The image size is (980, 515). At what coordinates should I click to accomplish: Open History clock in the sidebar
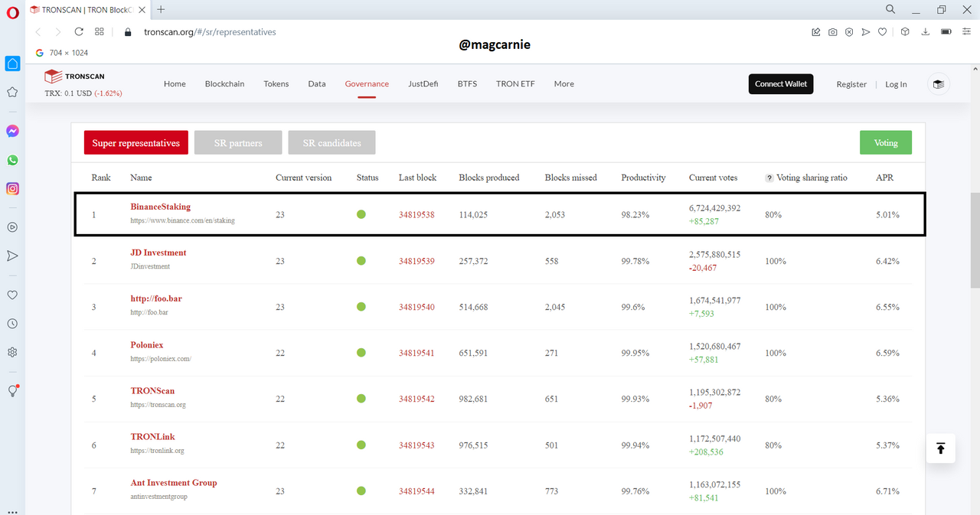pyautogui.click(x=12, y=324)
